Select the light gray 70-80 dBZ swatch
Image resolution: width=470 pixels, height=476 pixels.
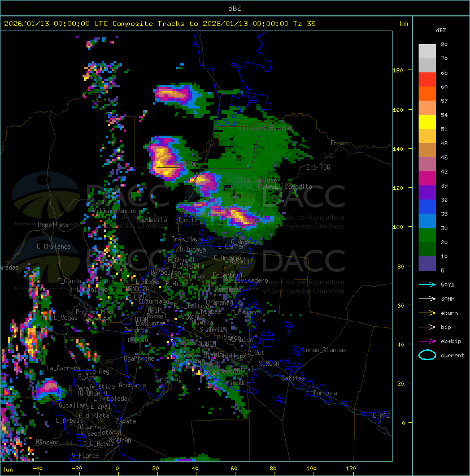427,51
